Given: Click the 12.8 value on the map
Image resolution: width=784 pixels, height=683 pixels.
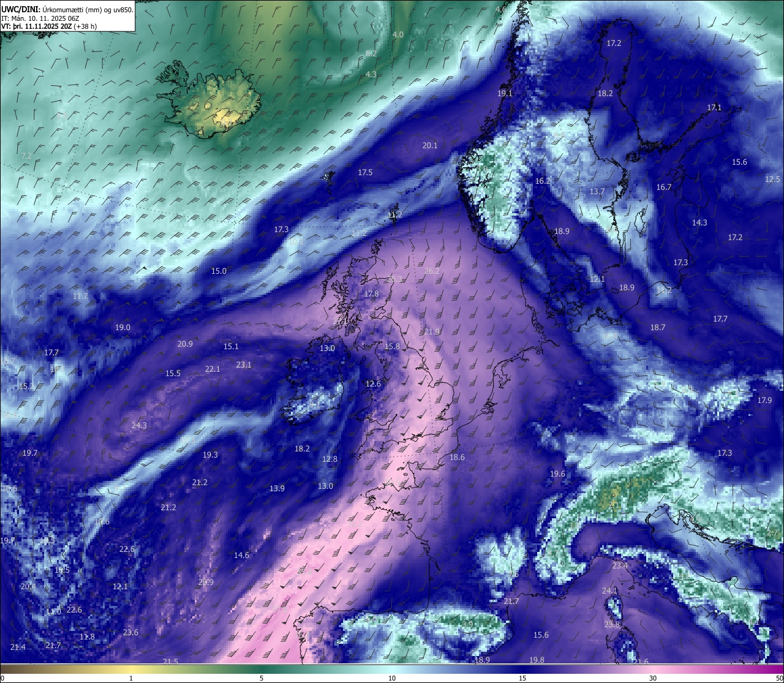Looking at the screenshot, I should 330,459.
